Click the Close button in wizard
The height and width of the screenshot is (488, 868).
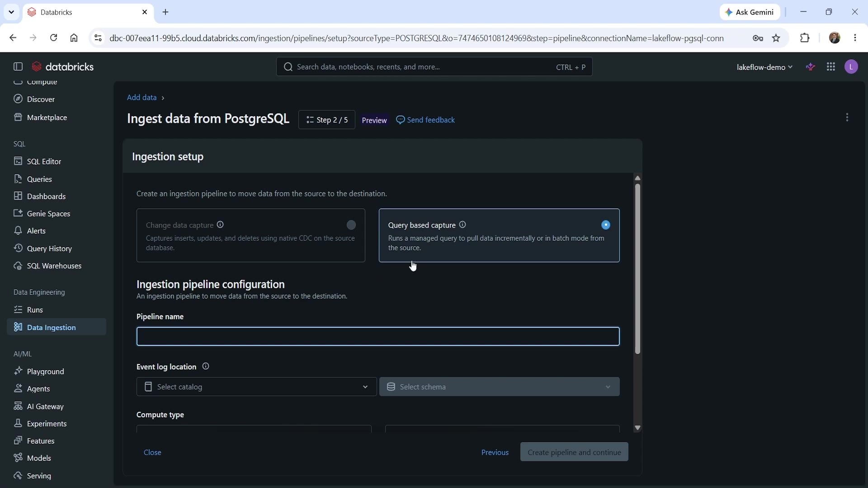152,452
